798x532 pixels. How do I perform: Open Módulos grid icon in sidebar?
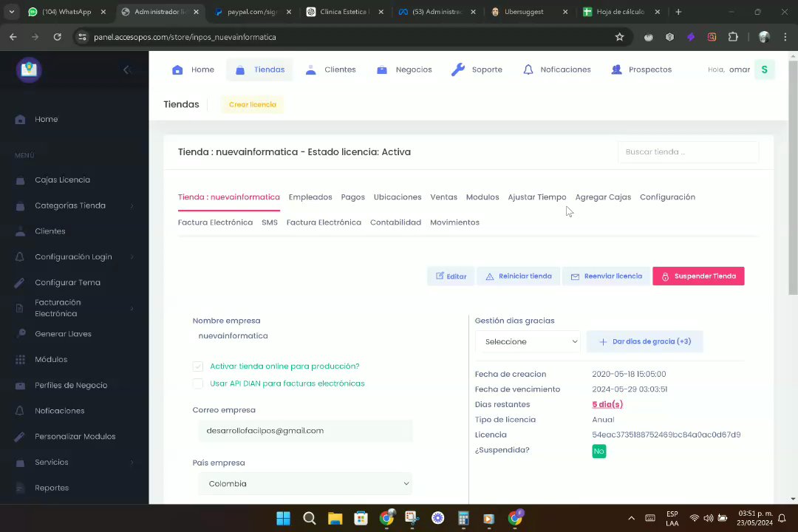click(21, 359)
